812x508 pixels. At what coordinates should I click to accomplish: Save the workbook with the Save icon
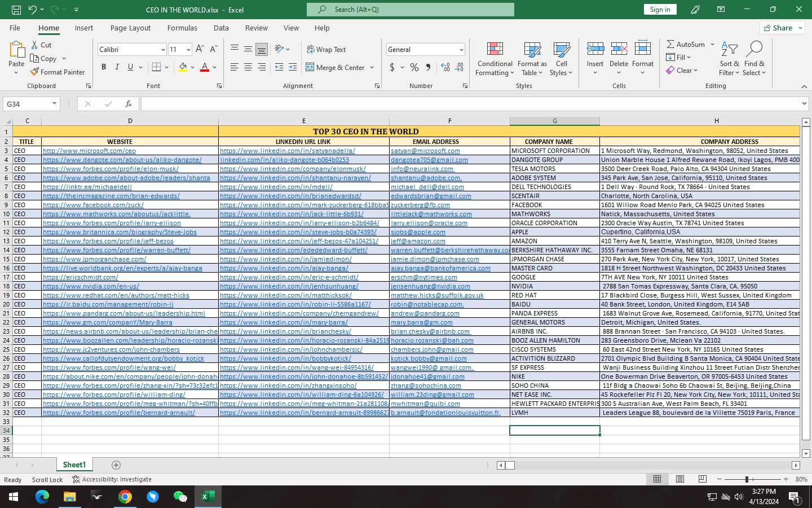tap(16, 10)
